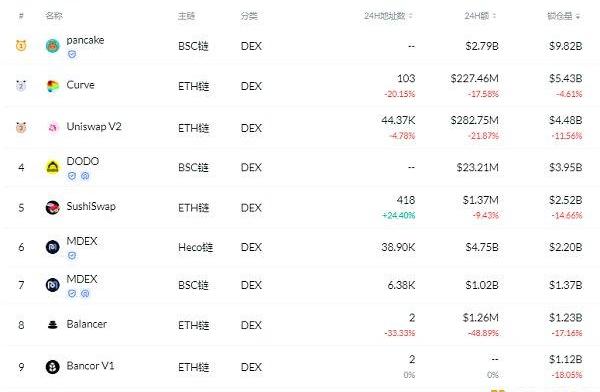This screenshot has height=392, width=600.
Task: Open the Heco-chain MDEX project name
Action: coord(82,241)
